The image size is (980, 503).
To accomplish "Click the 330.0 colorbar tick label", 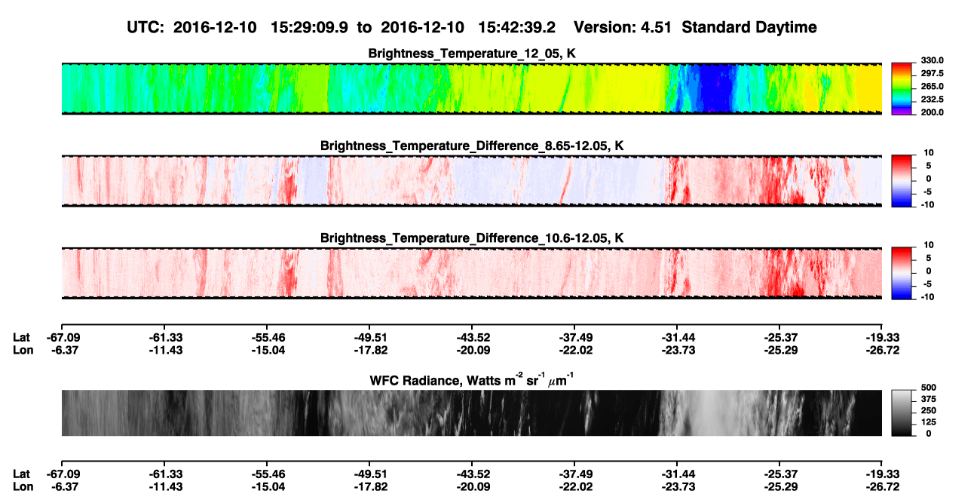I will (x=931, y=60).
